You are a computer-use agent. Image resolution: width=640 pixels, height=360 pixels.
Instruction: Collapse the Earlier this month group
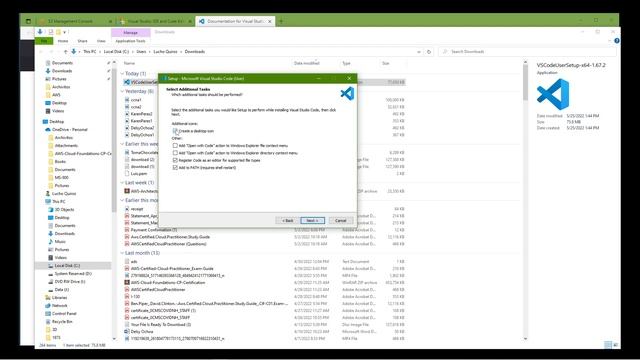coord(122,200)
